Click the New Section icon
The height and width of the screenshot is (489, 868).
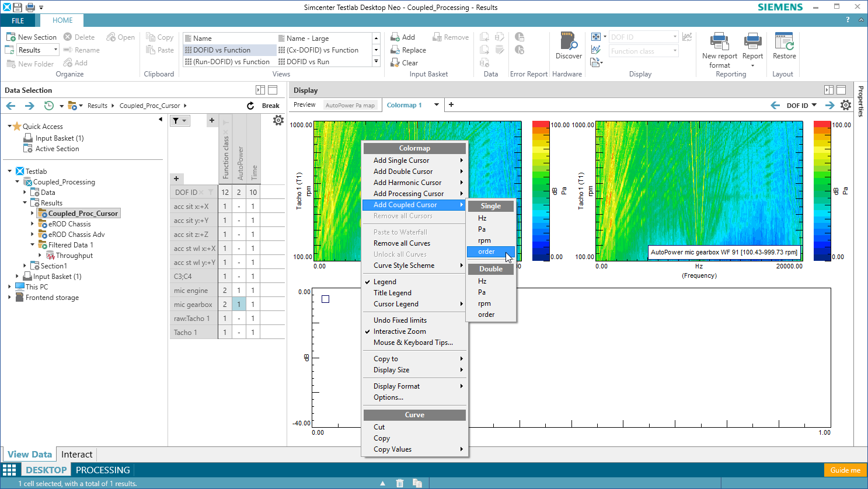11,37
